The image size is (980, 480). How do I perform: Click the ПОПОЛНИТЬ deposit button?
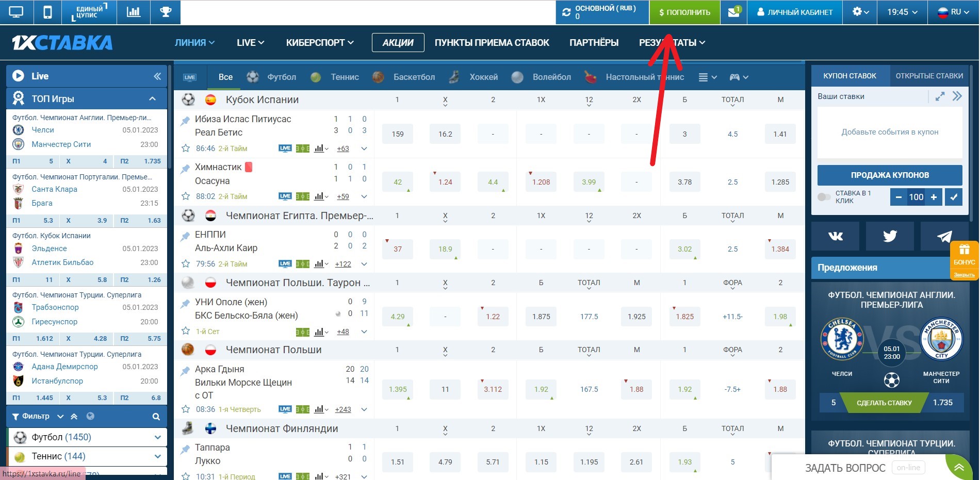tap(684, 12)
